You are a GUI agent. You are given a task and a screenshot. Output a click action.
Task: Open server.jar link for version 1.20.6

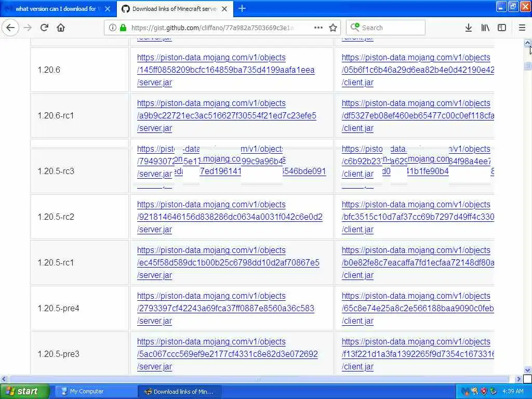(225, 70)
